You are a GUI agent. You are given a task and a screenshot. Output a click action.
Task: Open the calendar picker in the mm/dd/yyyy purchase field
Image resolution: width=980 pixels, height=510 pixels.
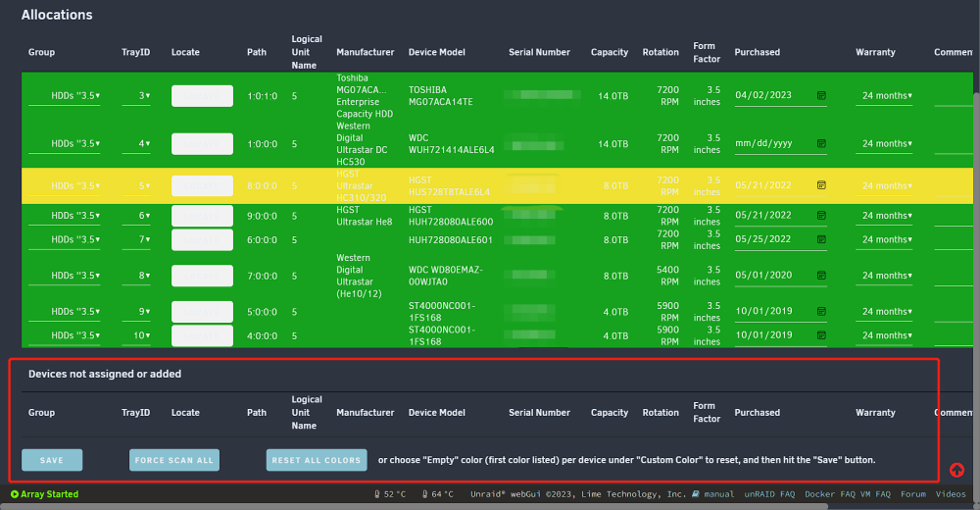pos(821,144)
